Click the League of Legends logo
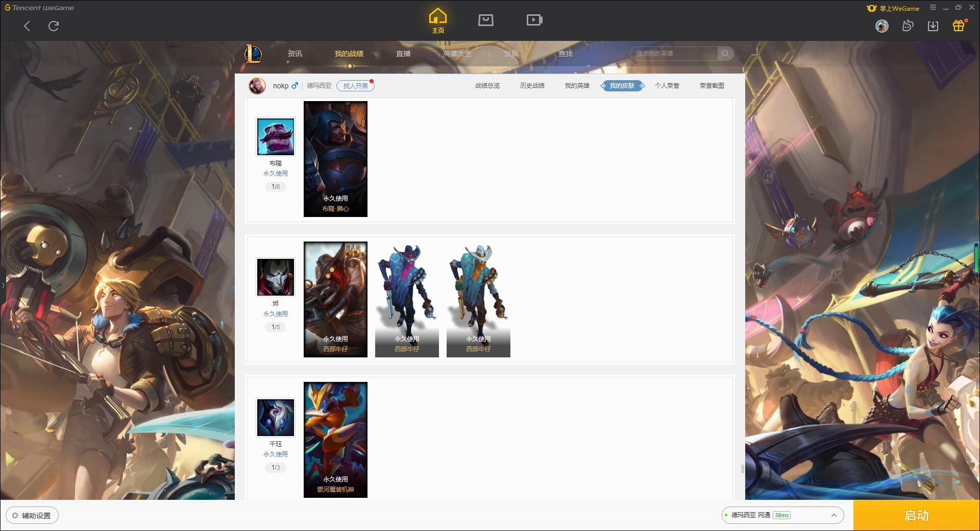980x531 pixels. [x=253, y=54]
